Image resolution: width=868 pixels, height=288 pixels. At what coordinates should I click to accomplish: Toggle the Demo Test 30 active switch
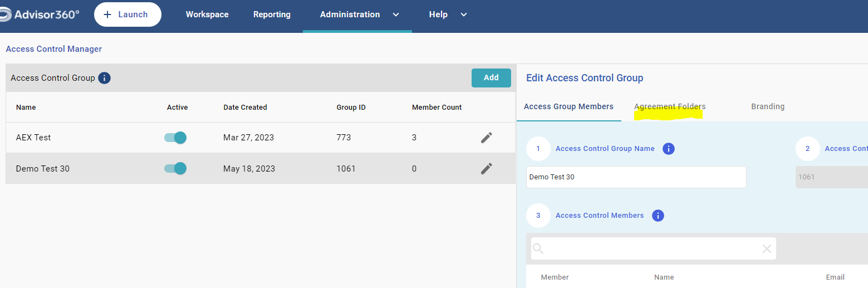coord(175,168)
